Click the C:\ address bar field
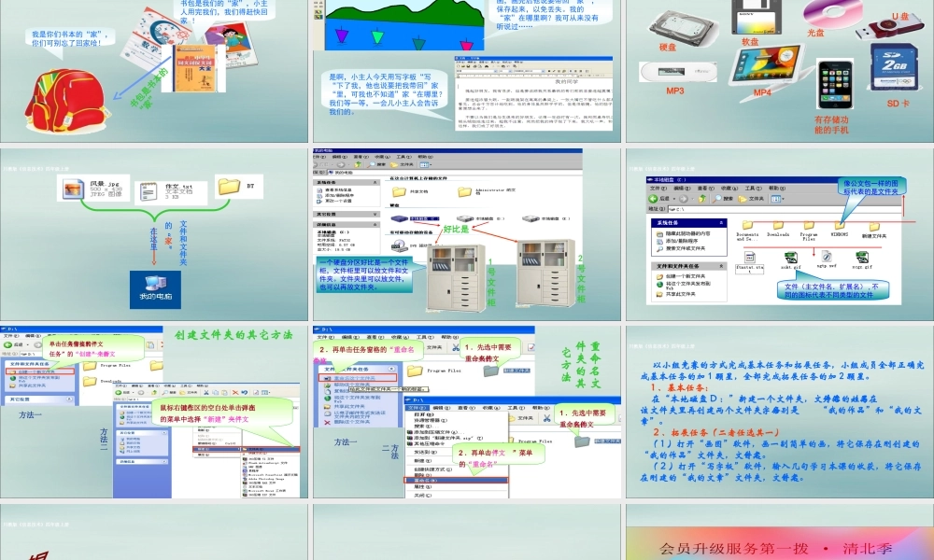This screenshot has height=560, width=934. tap(784, 209)
